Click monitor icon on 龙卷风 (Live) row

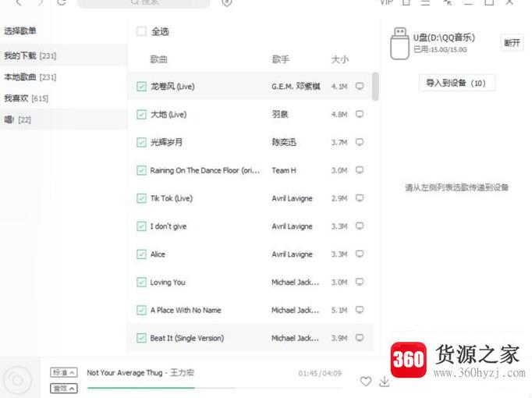[x=360, y=86]
